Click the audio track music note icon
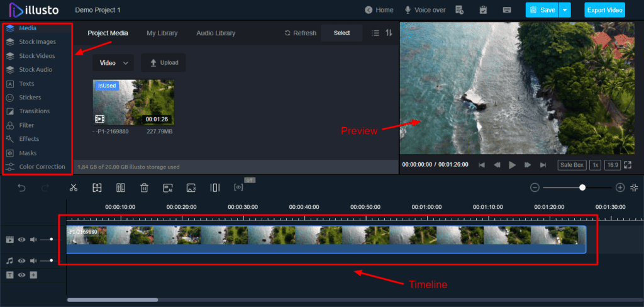The image size is (644, 307). click(x=10, y=260)
